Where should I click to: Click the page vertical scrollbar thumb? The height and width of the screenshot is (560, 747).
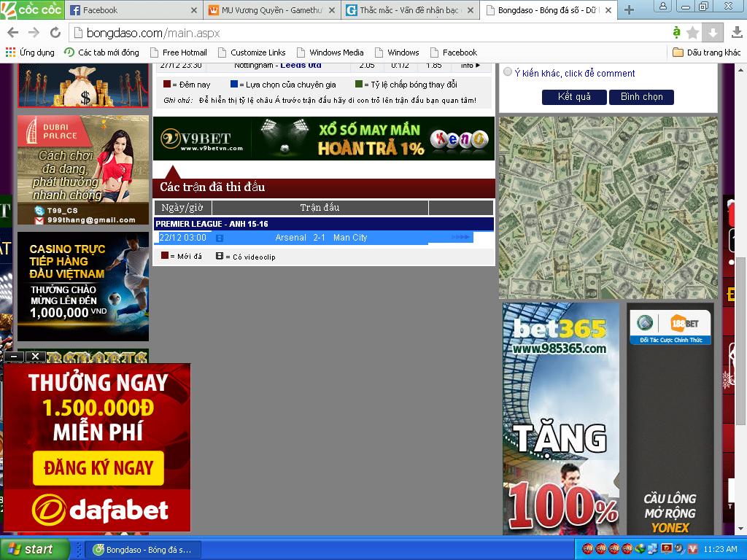(x=741, y=341)
